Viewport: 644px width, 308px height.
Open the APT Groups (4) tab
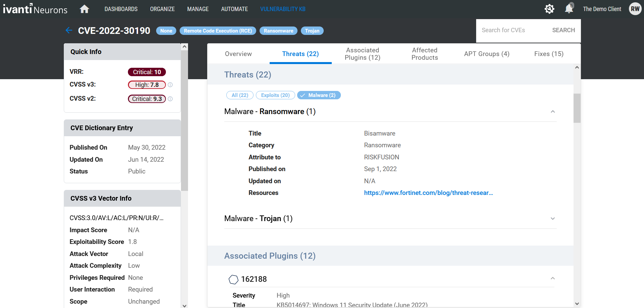pos(487,54)
